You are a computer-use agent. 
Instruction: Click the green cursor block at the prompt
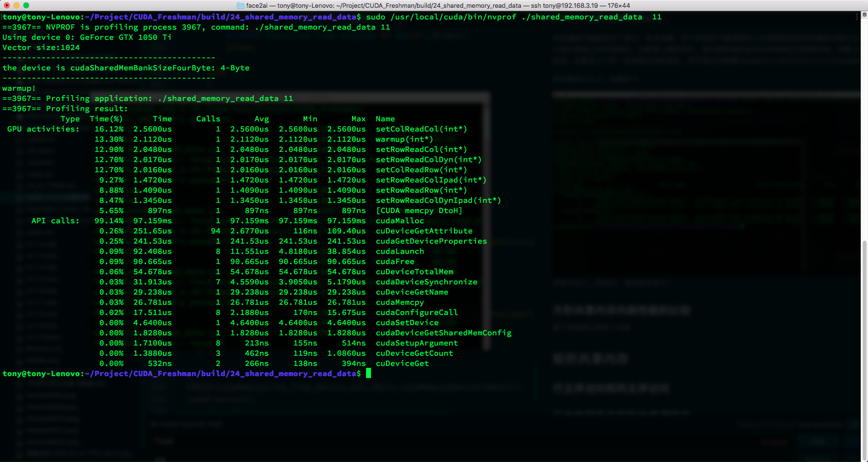[x=369, y=373]
